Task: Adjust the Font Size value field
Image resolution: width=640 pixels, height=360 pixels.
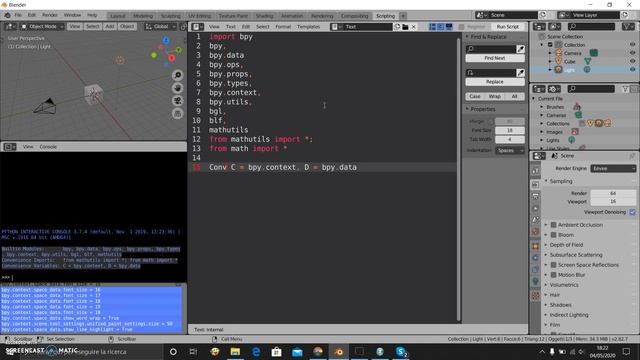Action: click(x=510, y=131)
